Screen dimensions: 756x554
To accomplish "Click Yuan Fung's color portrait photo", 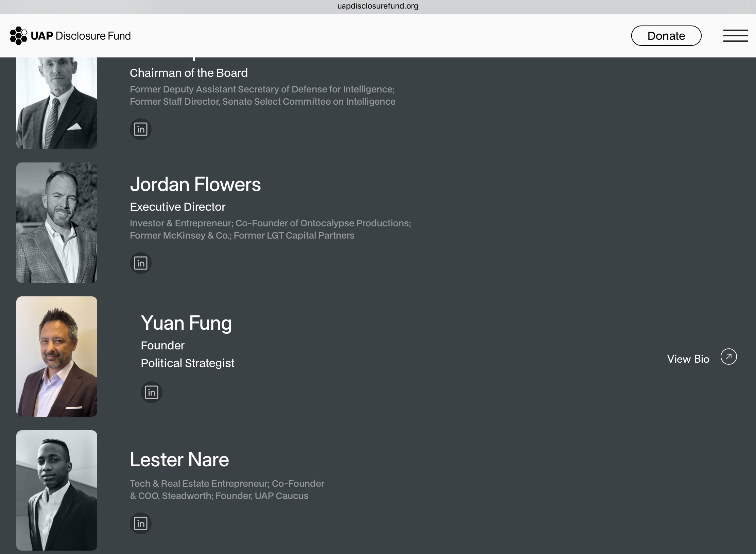I will click(x=57, y=357).
